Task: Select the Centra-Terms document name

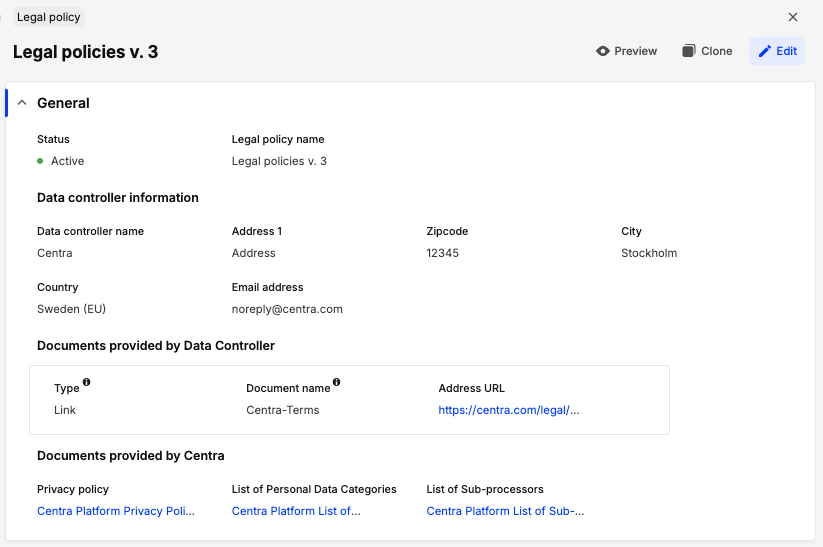Action: click(x=283, y=410)
